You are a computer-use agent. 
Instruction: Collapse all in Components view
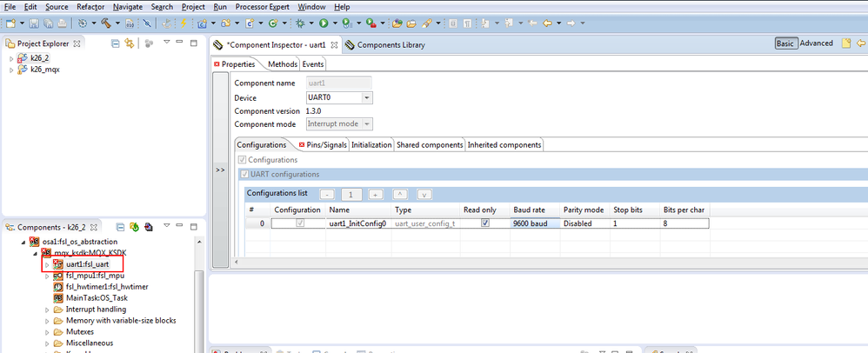120,227
